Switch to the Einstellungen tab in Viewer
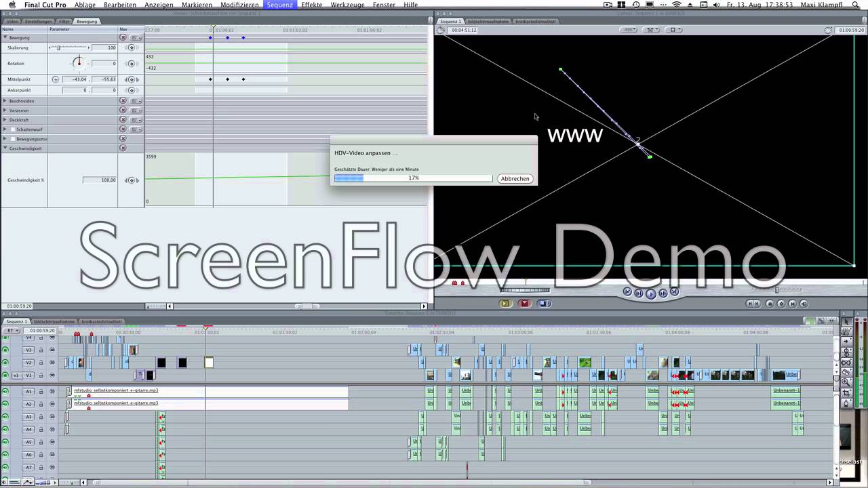This screenshot has width=868, height=488. [38, 21]
